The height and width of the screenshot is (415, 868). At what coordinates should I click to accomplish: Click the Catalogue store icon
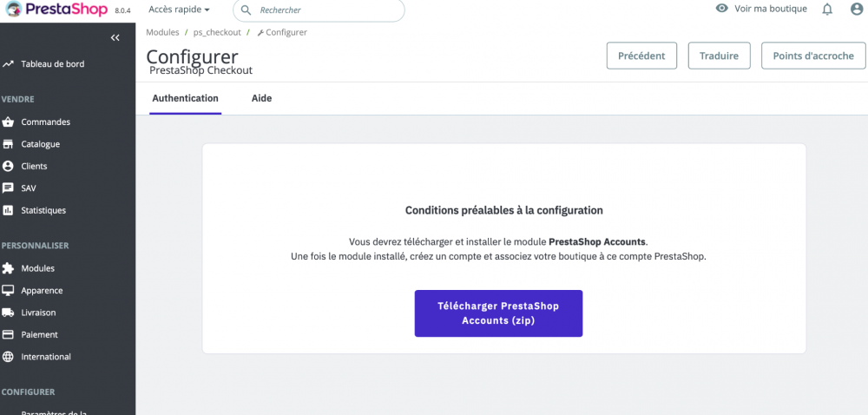point(8,144)
